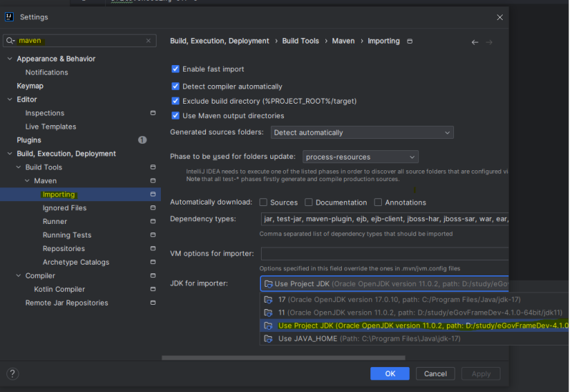Click the JDK folder icon for option 17
This screenshot has height=392, width=572.
[268, 300]
